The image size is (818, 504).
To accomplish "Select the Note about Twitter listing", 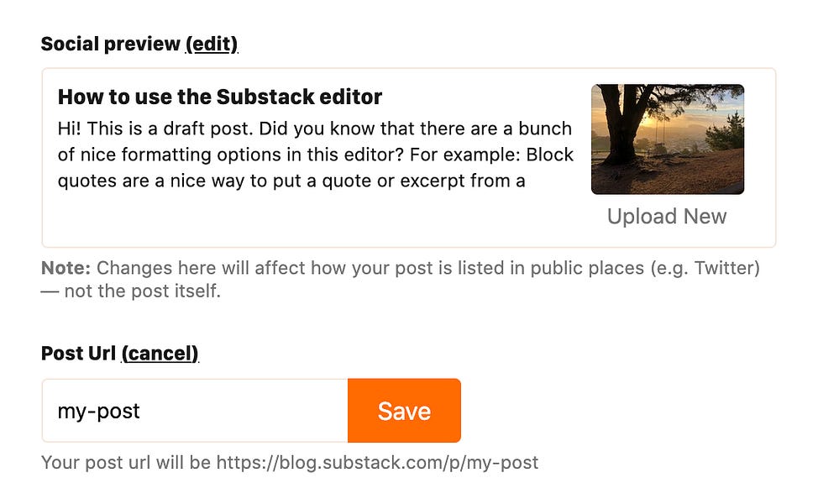I will coord(336,277).
